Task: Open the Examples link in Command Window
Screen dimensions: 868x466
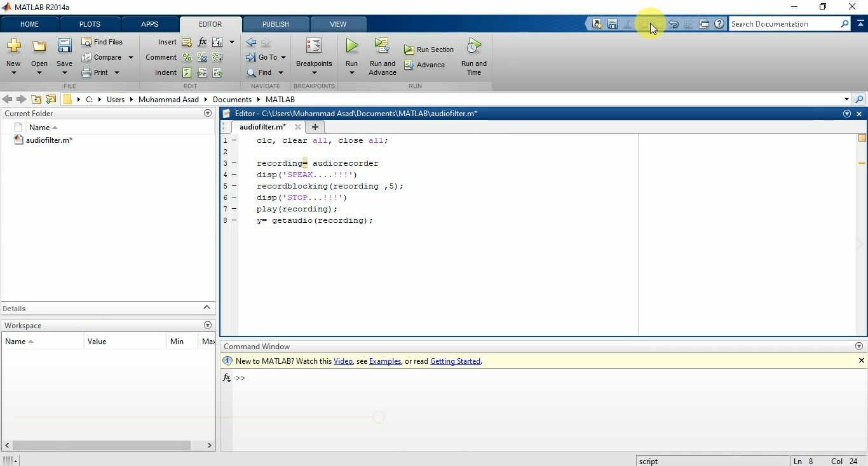Action: 384,361
